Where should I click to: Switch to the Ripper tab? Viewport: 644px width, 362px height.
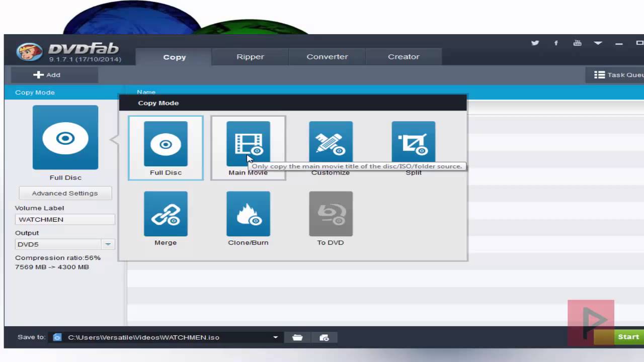pos(250,57)
